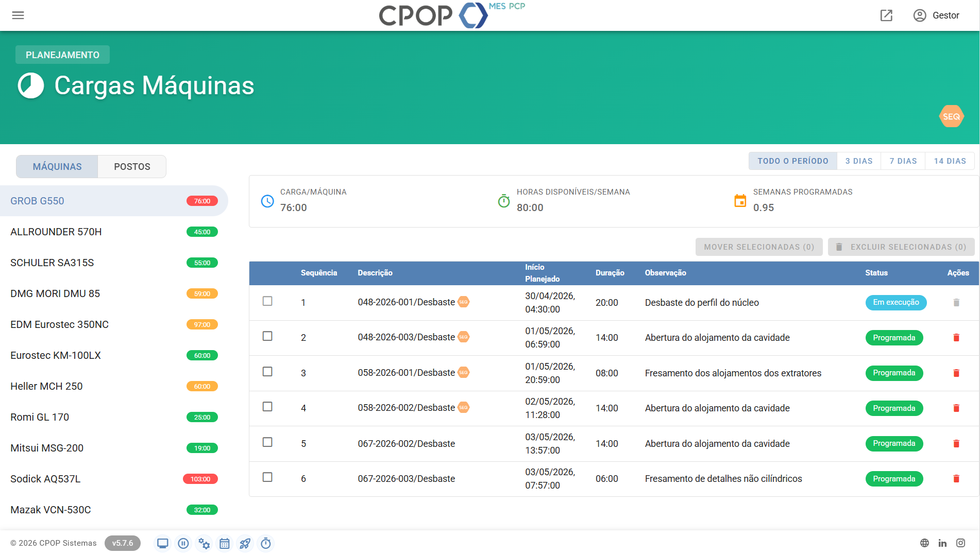Delete the 058-2026-001/Desbaste row
Screen dimensions: 980x555
tap(956, 373)
